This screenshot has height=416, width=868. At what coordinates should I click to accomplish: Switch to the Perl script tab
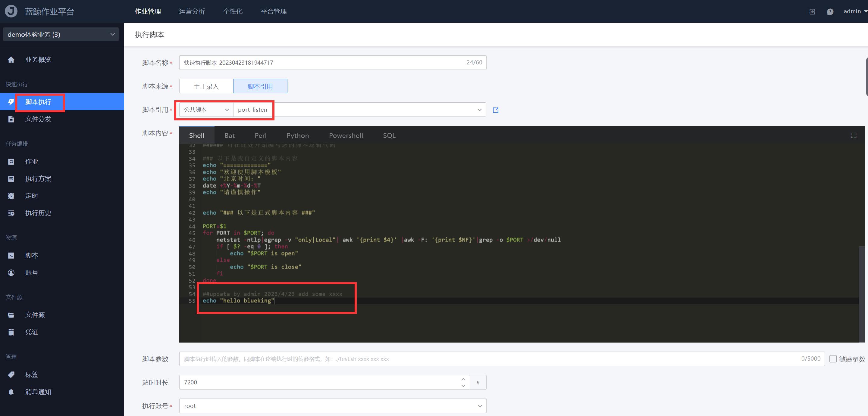(261, 135)
